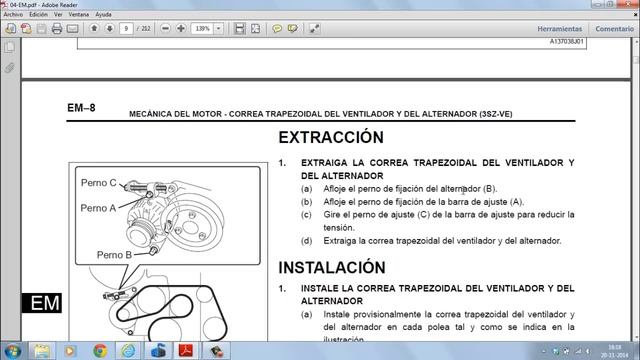Switch to Adobe Reader taskbar icon
Viewport: 640px width, 360px height.
(x=186, y=351)
